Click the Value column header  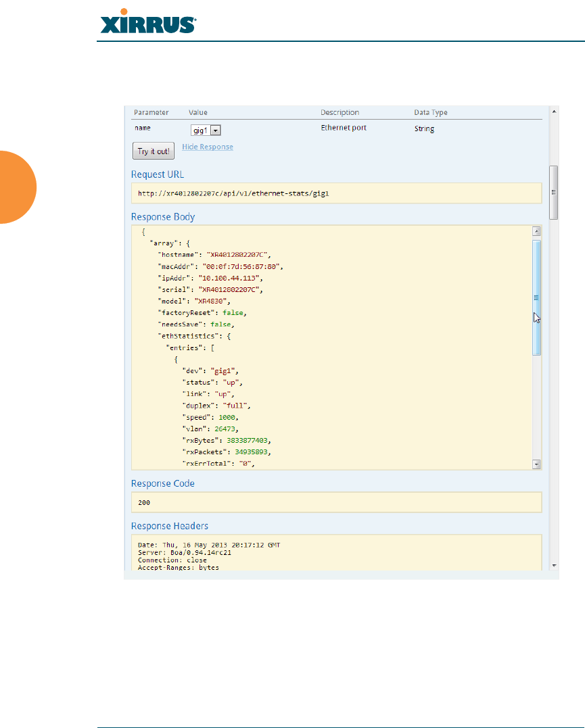[x=198, y=112]
